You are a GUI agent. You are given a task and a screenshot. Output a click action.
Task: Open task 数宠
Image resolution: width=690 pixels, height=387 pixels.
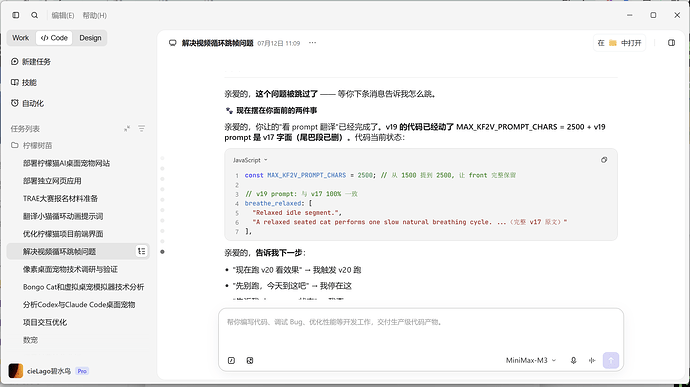30,340
